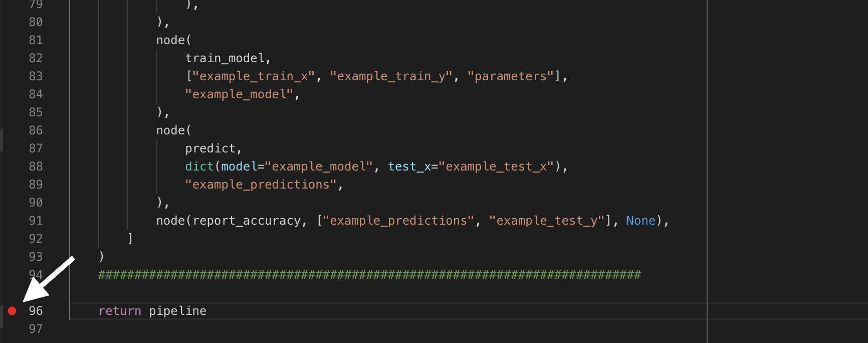Place cursor on the return keyword
Screen dimensions: 868x343
point(120,311)
